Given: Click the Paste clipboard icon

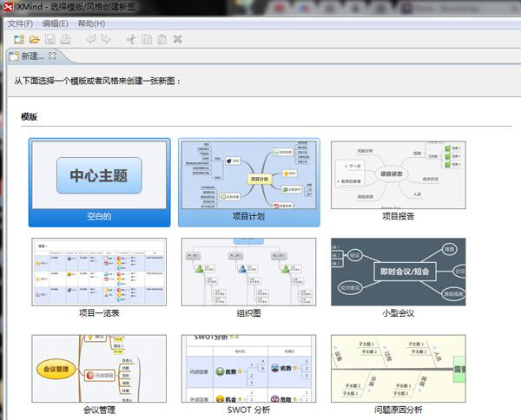Looking at the screenshot, I should pyautogui.click(x=162, y=39).
